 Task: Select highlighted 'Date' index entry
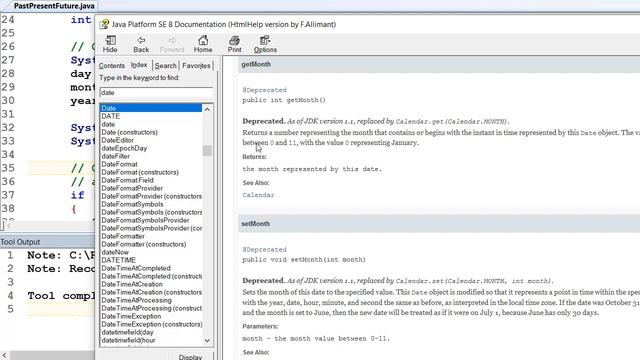click(x=151, y=108)
